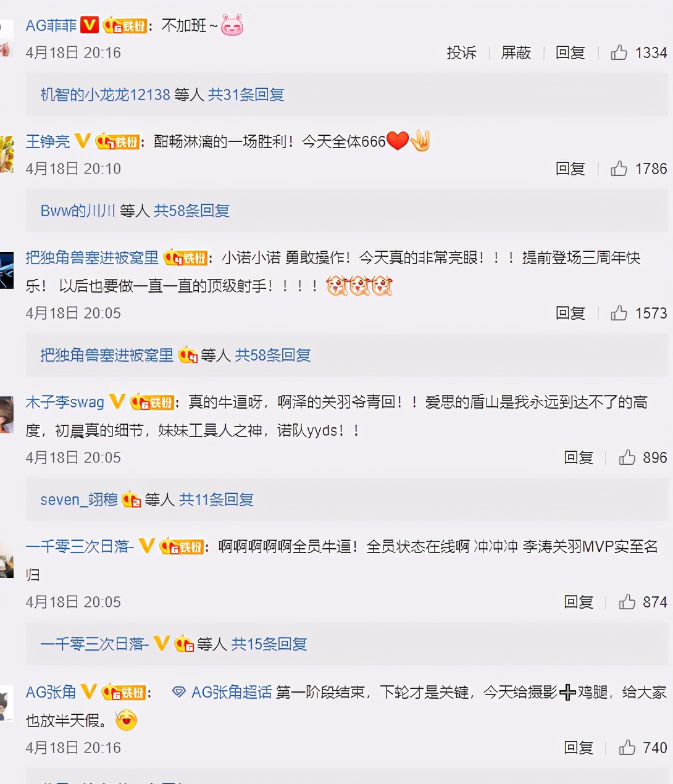Screen dimensions: 673x784
Task: Expand 共11条回复 under 木子李swag's comment
Action: (216, 499)
